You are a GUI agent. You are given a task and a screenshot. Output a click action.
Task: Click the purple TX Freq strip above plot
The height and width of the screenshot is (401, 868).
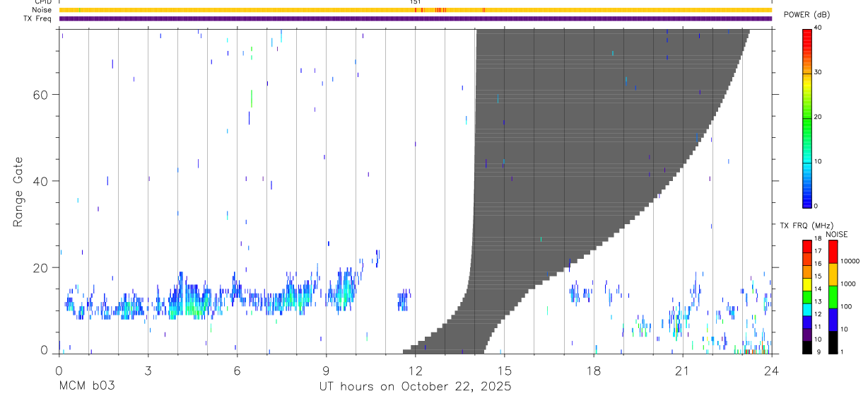coord(415,18)
